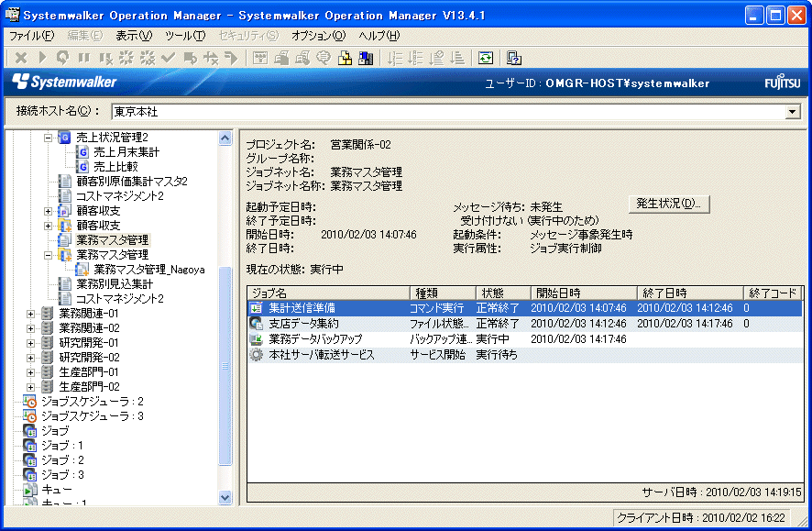Click the 売上月末集計 group icon in tree
Image resolution: width=812 pixels, height=531 pixels.
pyautogui.click(x=82, y=152)
